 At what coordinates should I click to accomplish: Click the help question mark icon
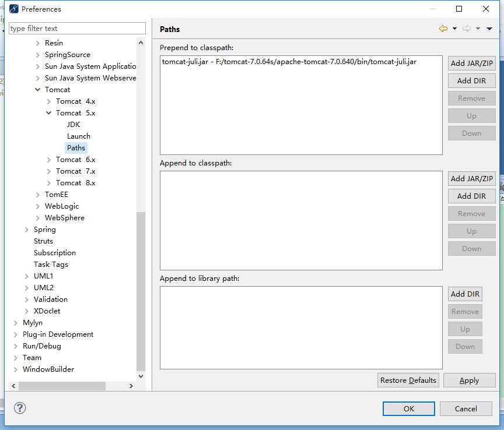coord(20,408)
